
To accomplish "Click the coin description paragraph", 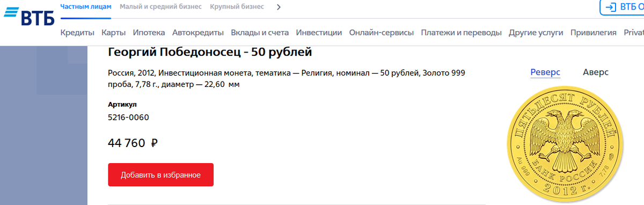I will point(287,78).
